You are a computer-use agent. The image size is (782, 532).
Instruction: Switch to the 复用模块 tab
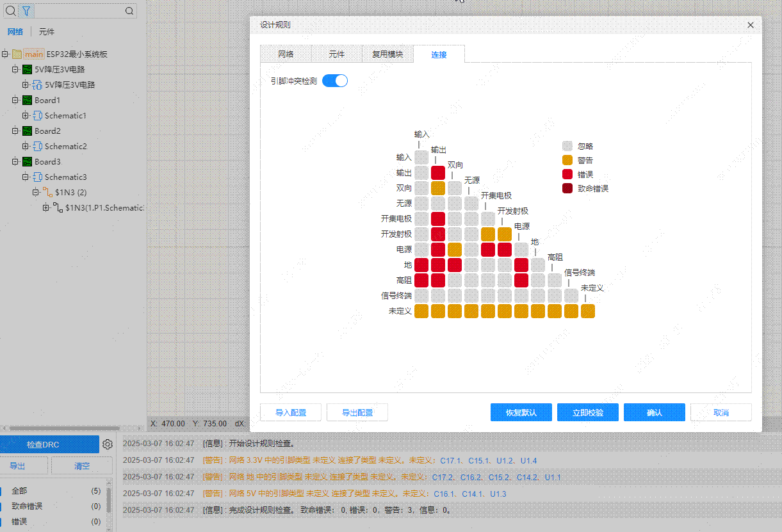pos(387,54)
